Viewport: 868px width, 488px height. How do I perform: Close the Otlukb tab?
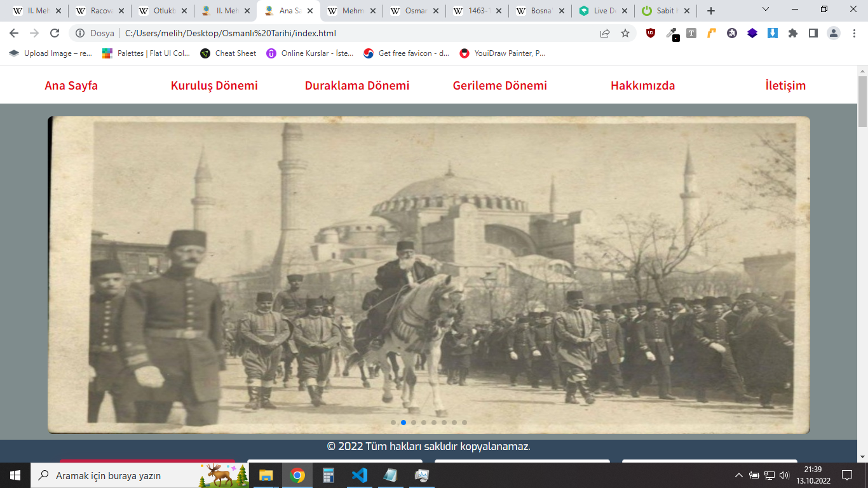184,11
